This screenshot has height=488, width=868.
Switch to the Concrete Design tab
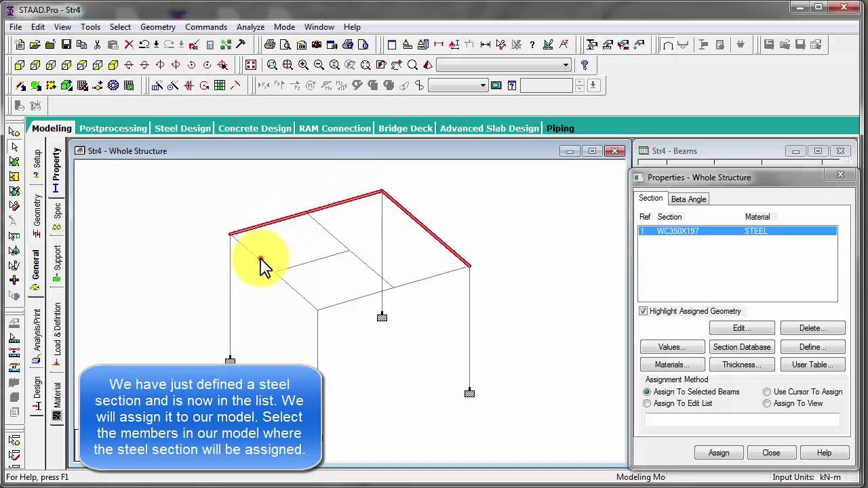tap(255, 128)
